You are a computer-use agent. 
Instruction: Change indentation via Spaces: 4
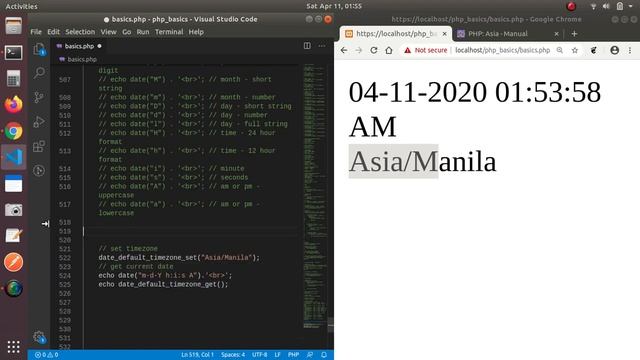(x=233, y=355)
